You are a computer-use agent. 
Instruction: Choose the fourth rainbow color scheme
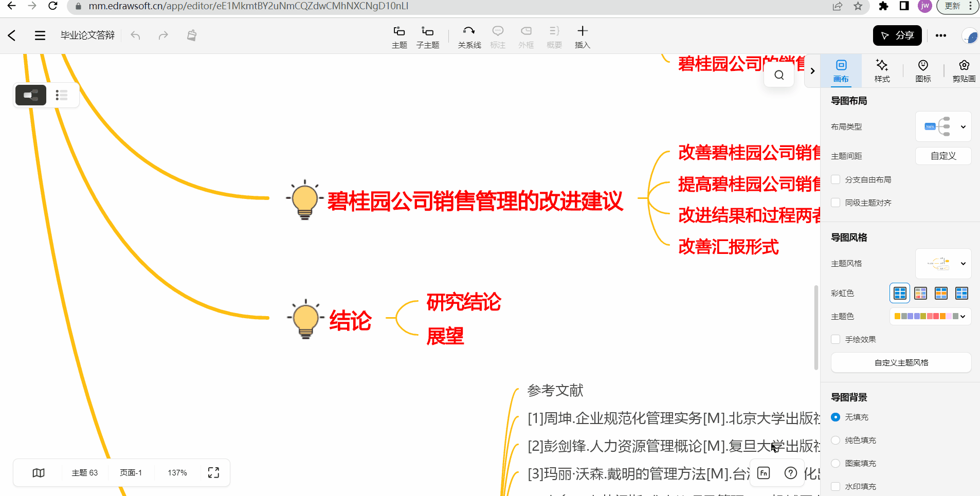(961, 293)
